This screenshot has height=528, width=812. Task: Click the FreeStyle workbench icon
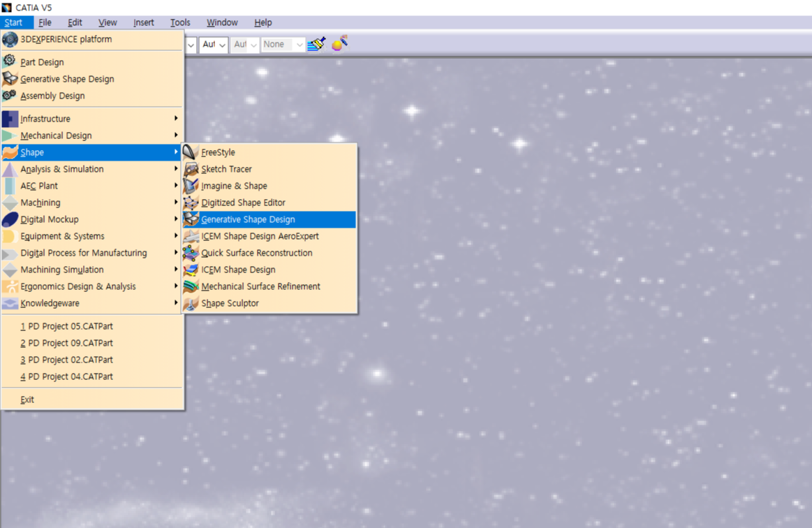point(191,152)
